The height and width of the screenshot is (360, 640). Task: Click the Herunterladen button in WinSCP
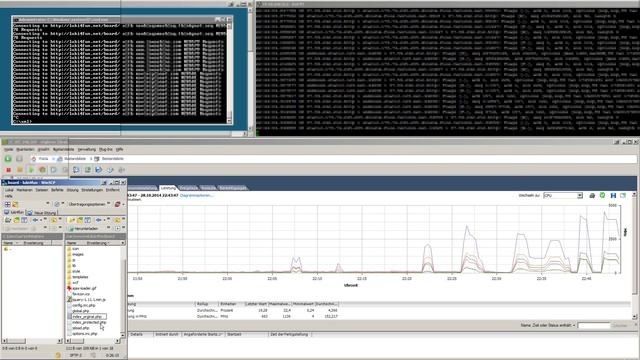[x=83, y=229]
